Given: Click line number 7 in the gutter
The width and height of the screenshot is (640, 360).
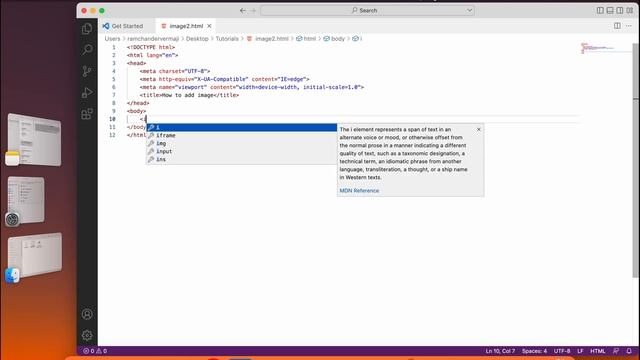Looking at the screenshot, I should pyautogui.click(x=113, y=95).
